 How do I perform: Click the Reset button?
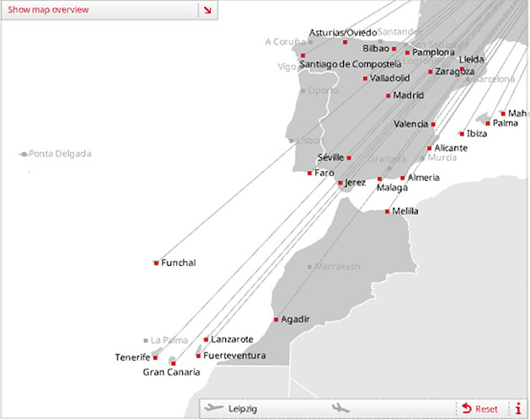click(480, 409)
